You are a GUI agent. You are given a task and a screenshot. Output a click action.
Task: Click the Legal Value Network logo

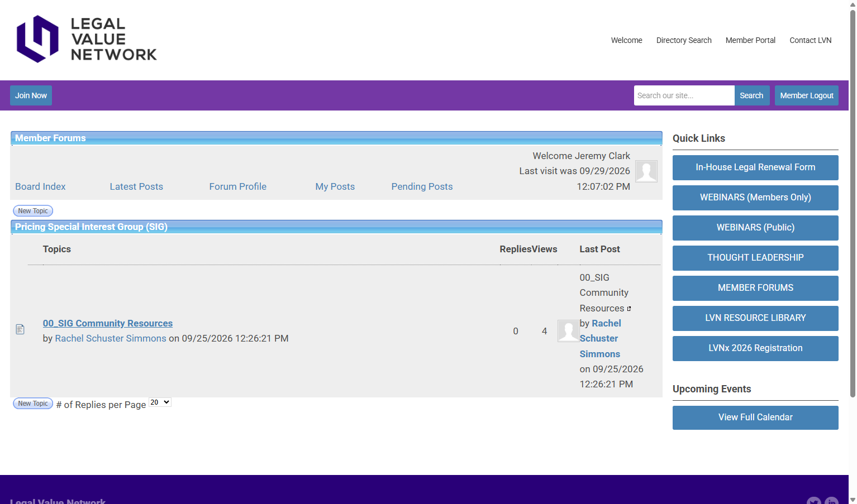coord(87,39)
